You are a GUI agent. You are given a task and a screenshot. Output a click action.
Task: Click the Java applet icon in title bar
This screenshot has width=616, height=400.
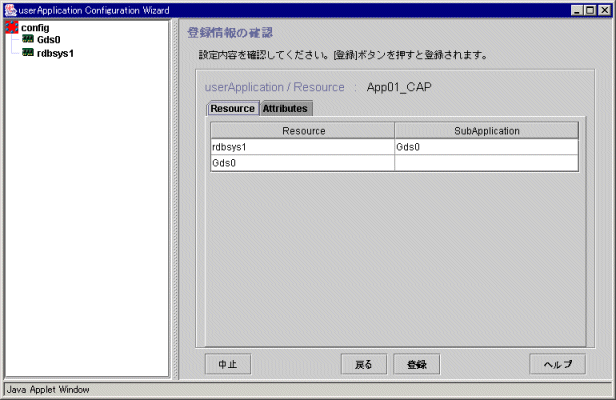(x=11, y=10)
